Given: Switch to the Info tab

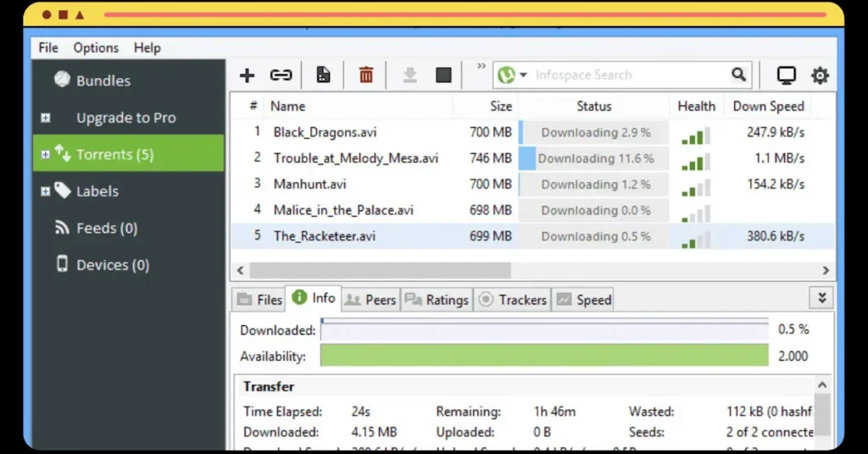Looking at the screenshot, I should coord(314,298).
